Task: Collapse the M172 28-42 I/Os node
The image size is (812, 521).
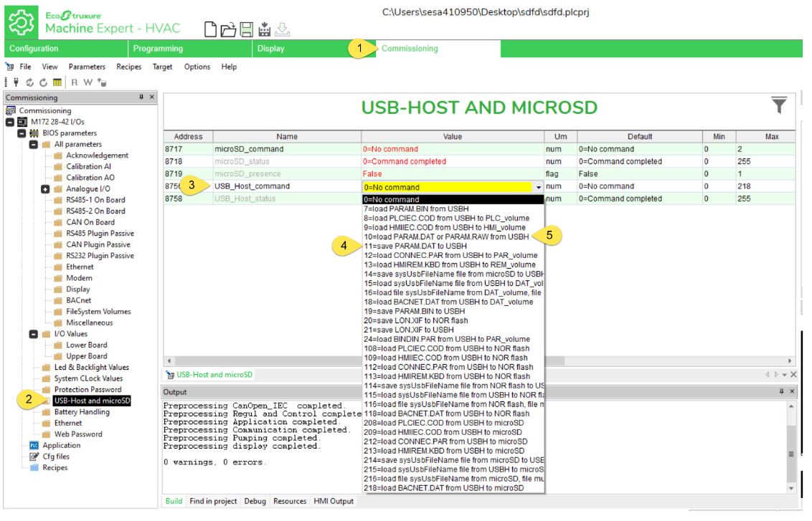Action: (x=10, y=122)
